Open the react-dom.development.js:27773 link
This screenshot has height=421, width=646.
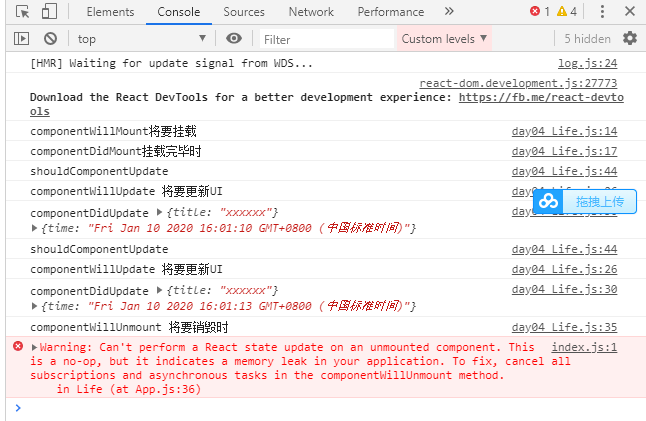pos(518,83)
